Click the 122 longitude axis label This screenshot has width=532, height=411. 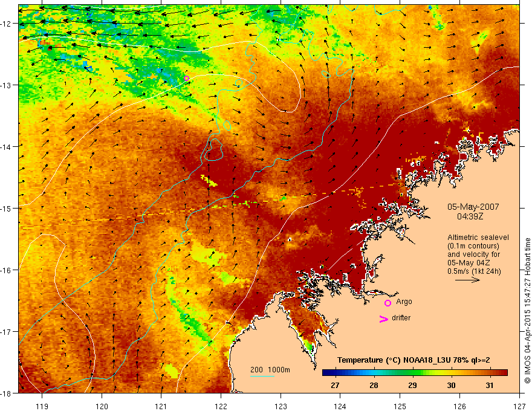coord(221,406)
